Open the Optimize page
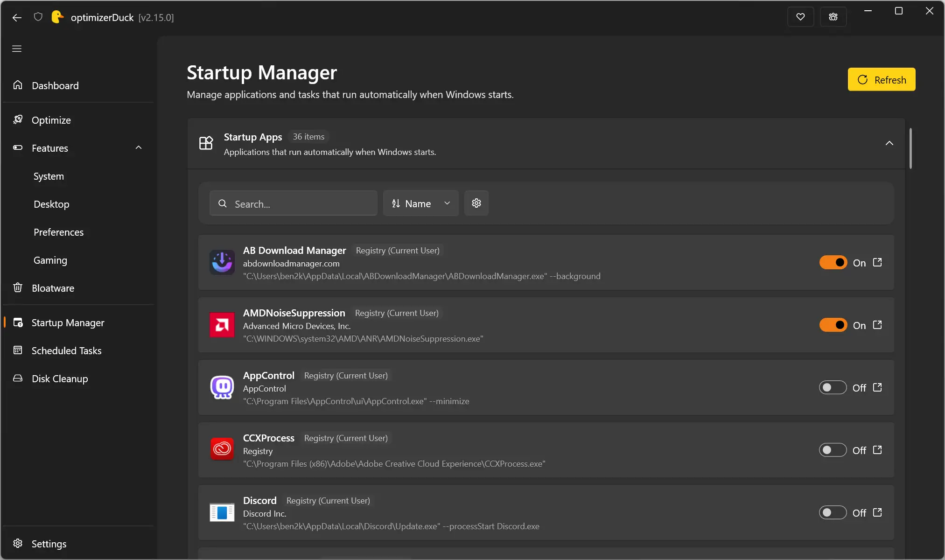945x560 pixels. coord(78,120)
